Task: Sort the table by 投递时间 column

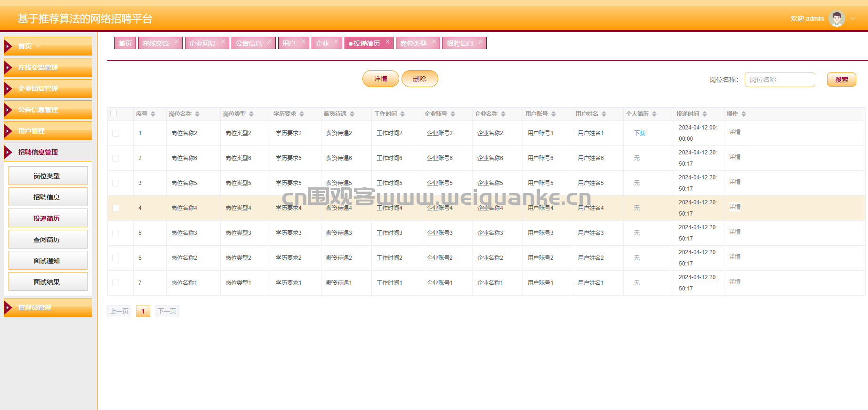Action: click(705, 114)
